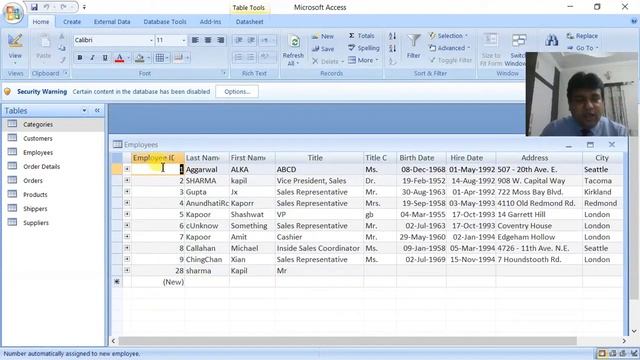Sort ascending A to Z

[392, 36]
